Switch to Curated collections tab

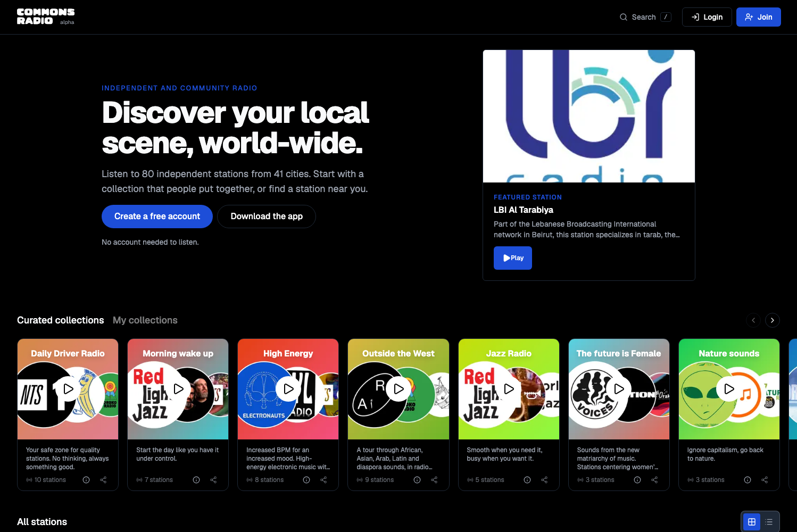click(x=60, y=320)
